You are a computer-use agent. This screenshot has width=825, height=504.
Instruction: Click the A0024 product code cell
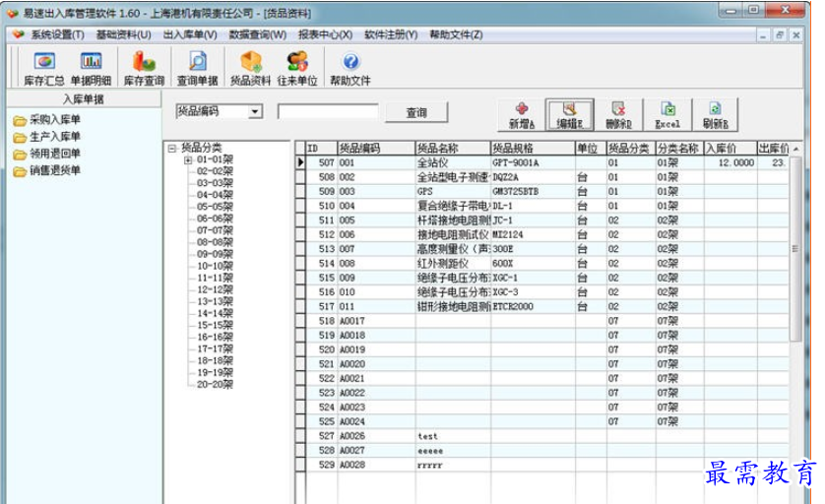(376, 422)
